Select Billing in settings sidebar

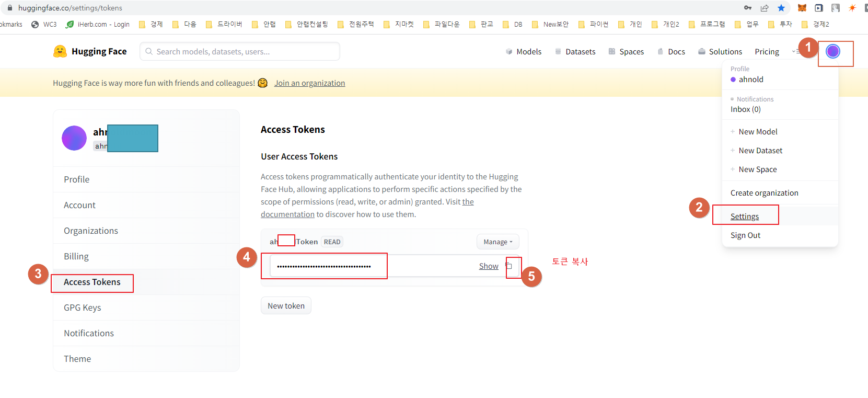[x=146, y=256]
